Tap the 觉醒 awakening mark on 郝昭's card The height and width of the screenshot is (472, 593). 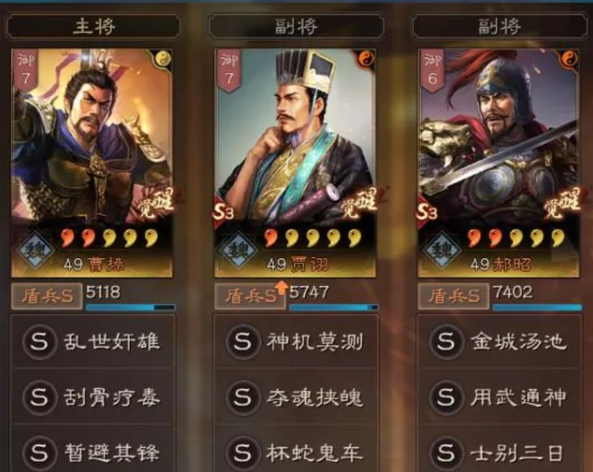point(562,204)
